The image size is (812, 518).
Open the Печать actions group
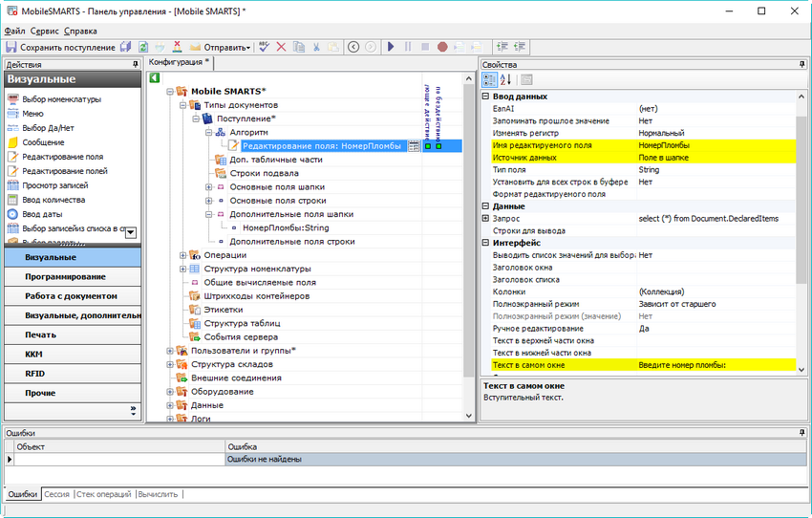(x=73, y=335)
